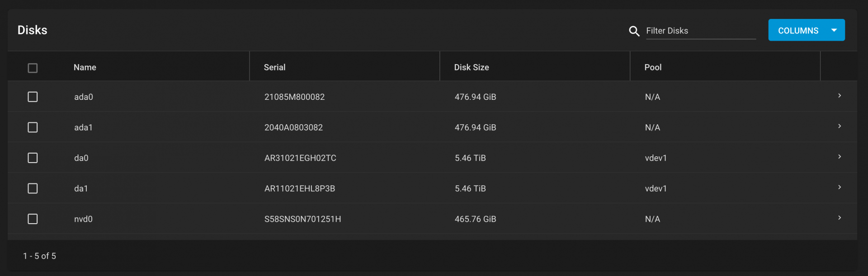The width and height of the screenshot is (868, 276).
Task: Sort by the Disk Size column header
Action: tap(472, 67)
